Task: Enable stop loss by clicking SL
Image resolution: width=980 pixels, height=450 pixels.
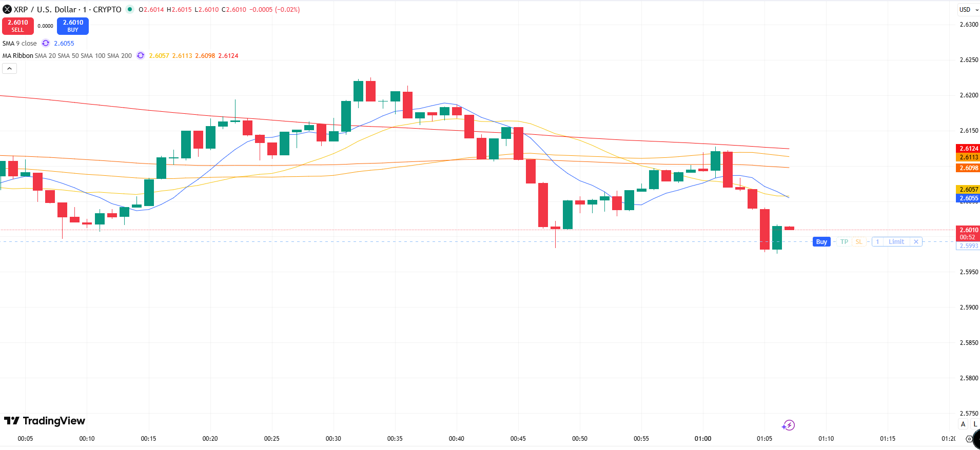Action: coord(858,241)
